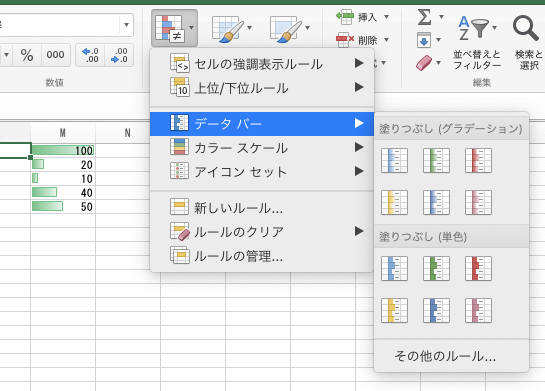
Task: Apply dark blue solid fill data bar
Action: click(437, 310)
